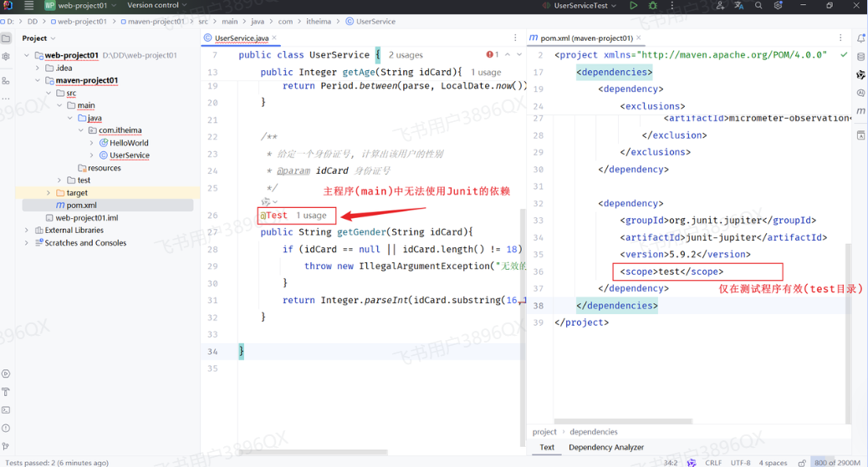Viewport: 868px width, 467px height.
Task: Click the pom.xml editor horizontal scrollbar
Action: (x=623, y=421)
